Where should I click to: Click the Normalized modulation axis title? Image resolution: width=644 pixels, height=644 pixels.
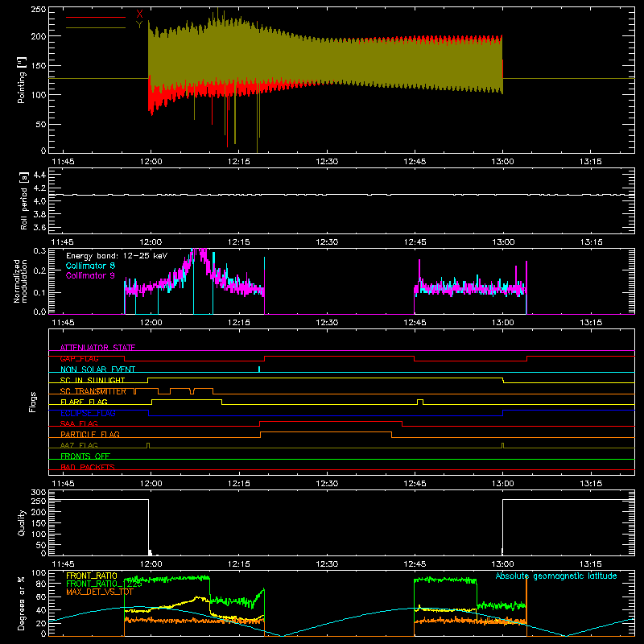tap(20, 281)
